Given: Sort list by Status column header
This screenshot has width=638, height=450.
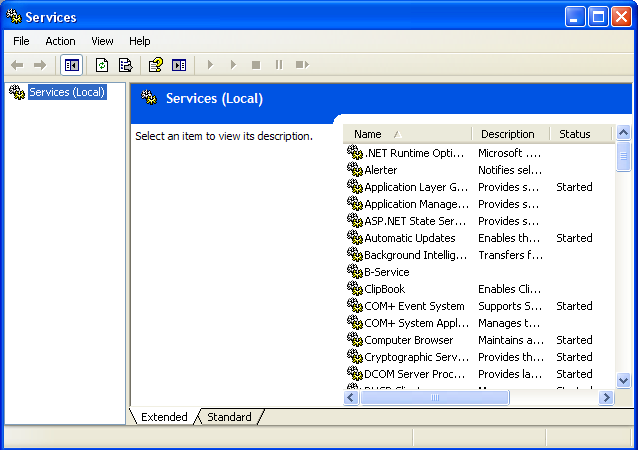Looking at the screenshot, I should pos(575,134).
